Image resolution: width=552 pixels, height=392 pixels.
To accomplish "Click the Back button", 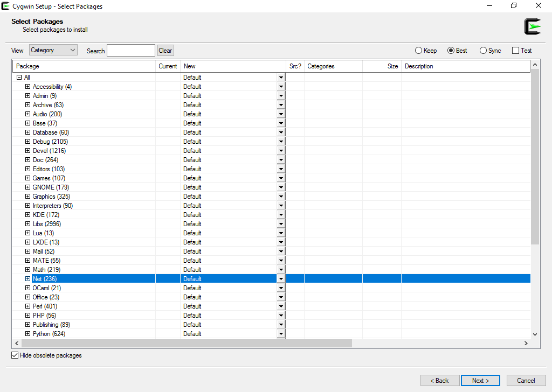I will [x=440, y=380].
